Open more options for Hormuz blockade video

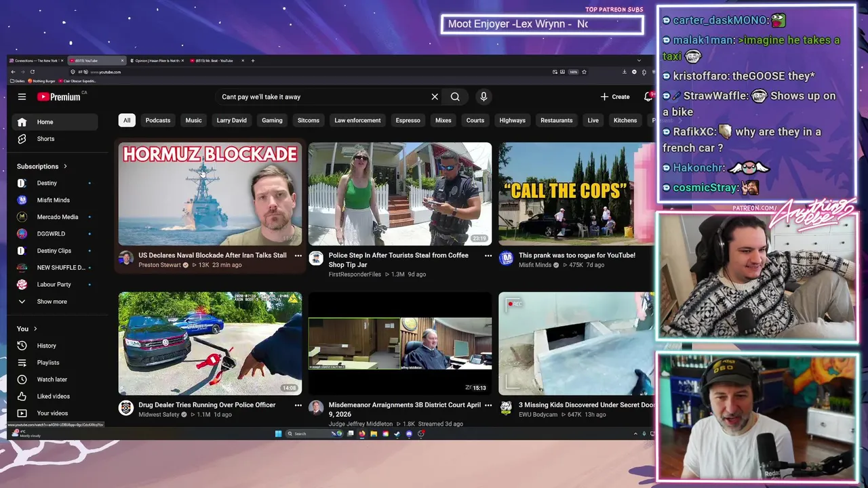point(298,256)
